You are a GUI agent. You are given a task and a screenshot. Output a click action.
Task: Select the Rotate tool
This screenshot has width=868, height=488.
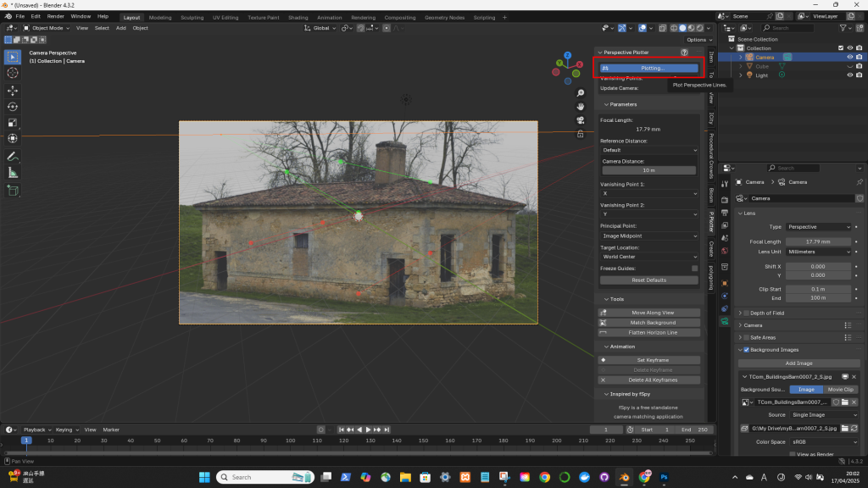point(13,107)
